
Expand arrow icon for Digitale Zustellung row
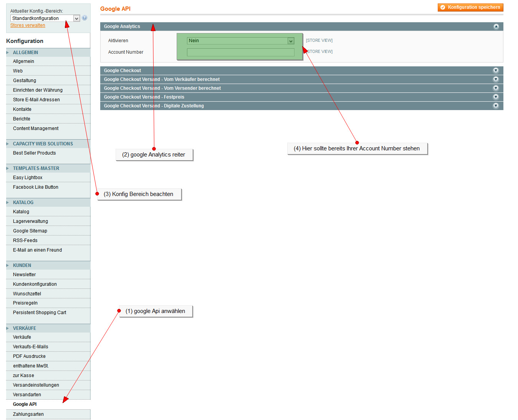pyautogui.click(x=496, y=105)
